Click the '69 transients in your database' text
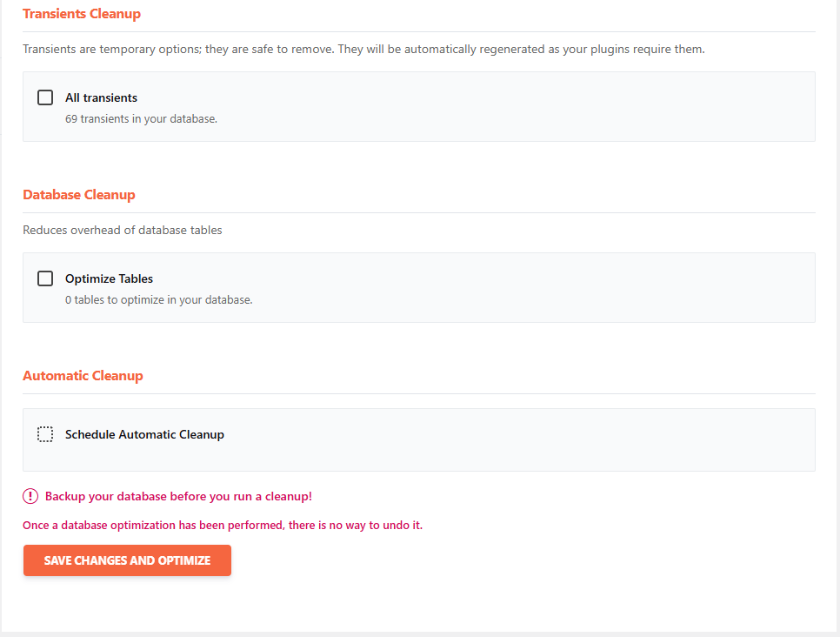Viewport: 840px width, 637px height. pos(141,118)
